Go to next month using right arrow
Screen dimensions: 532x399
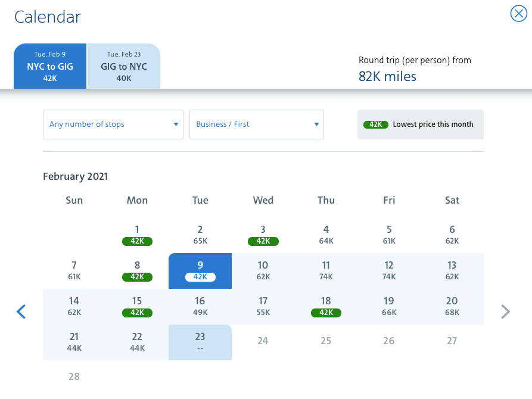point(505,311)
